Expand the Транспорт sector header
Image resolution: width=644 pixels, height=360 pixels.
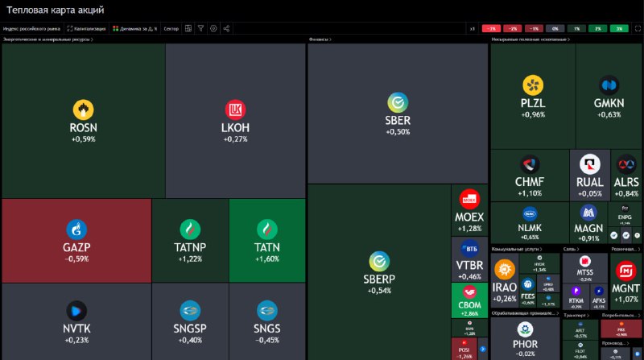(576, 315)
